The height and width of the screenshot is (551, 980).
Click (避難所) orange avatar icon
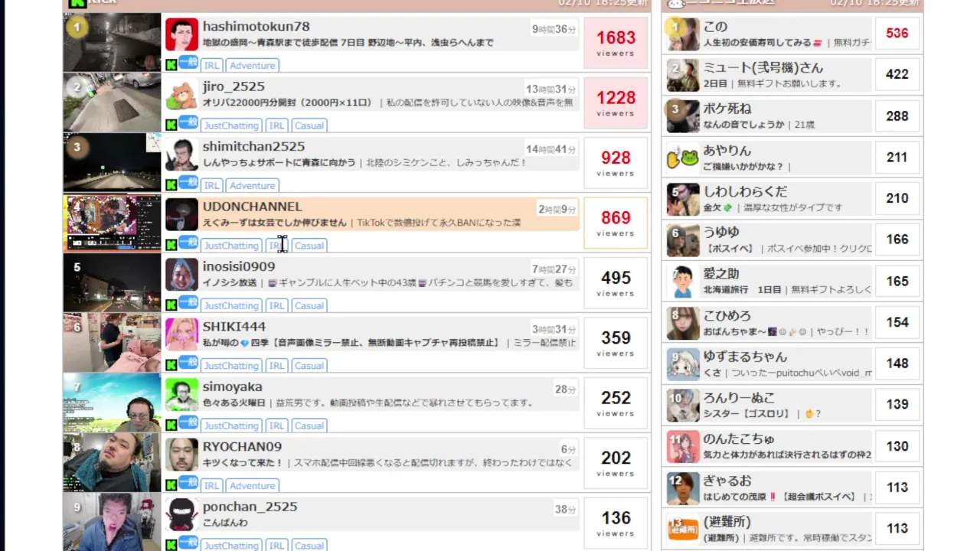682,528
